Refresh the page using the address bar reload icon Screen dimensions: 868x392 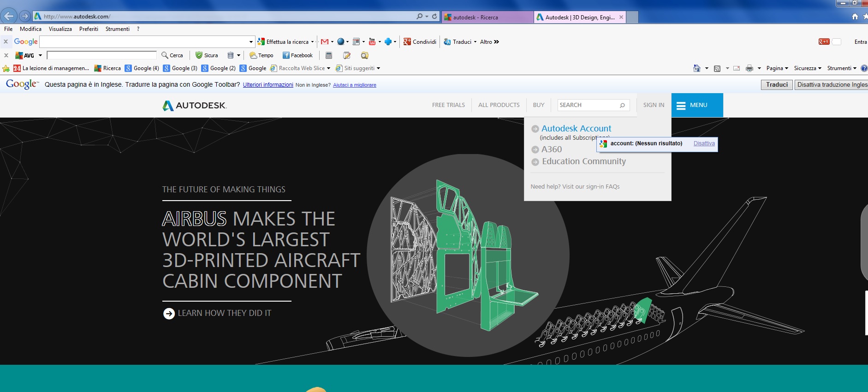(434, 16)
